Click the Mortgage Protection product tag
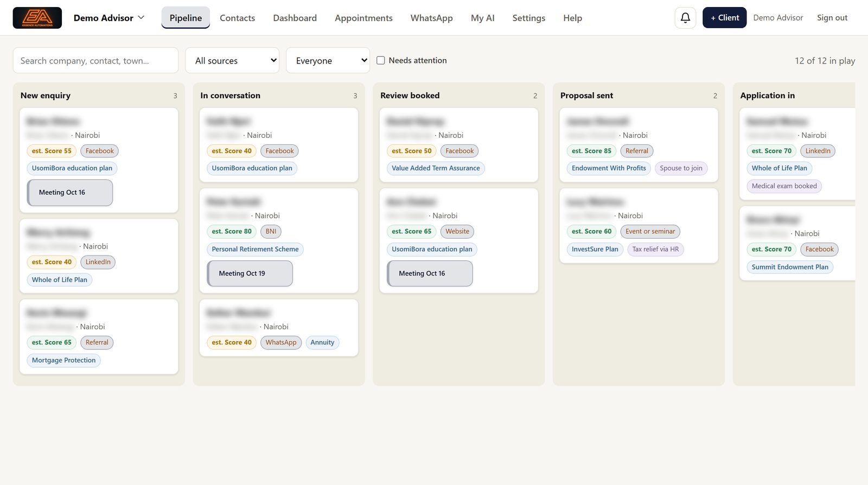The image size is (868, 485). (x=63, y=360)
